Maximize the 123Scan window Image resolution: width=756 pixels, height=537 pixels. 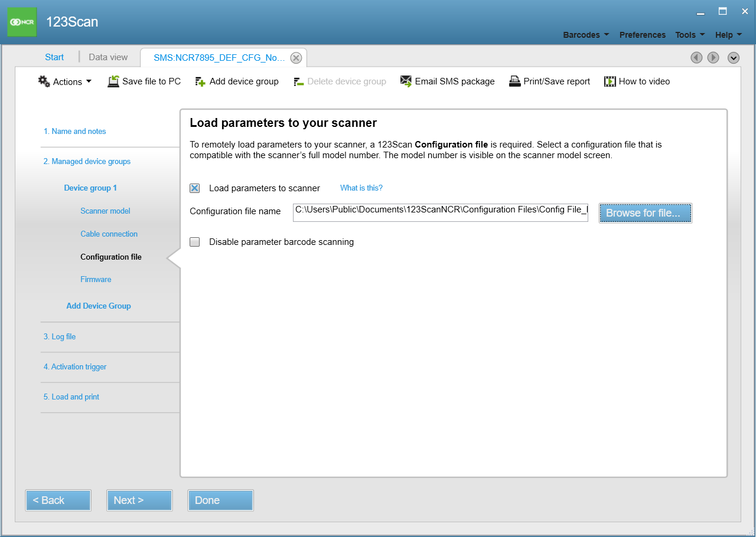[x=722, y=11]
